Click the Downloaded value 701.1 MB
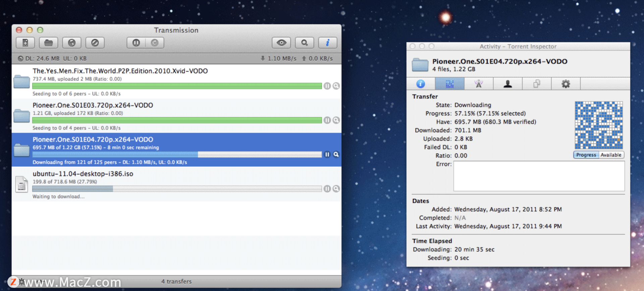The image size is (644, 291). (x=468, y=130)
